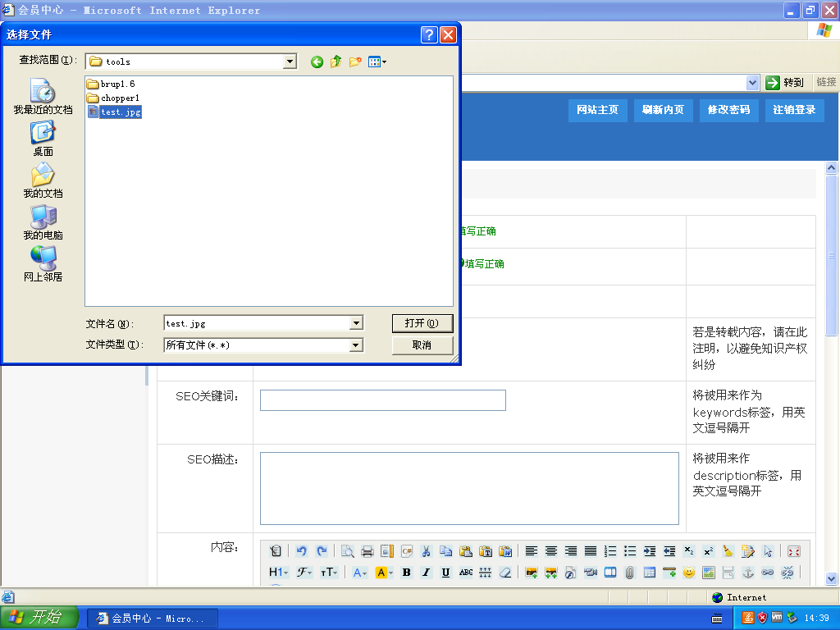Apply subscript formatting
The height and width of the screenshot is (630, 840).
coord(689,550)
